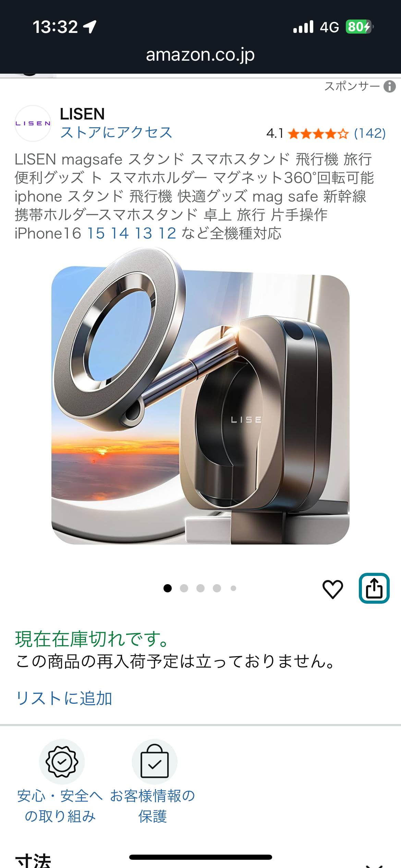Open the ストアにアクセス store link
This screenshot has width=401, height=868.
pos(116,132)
